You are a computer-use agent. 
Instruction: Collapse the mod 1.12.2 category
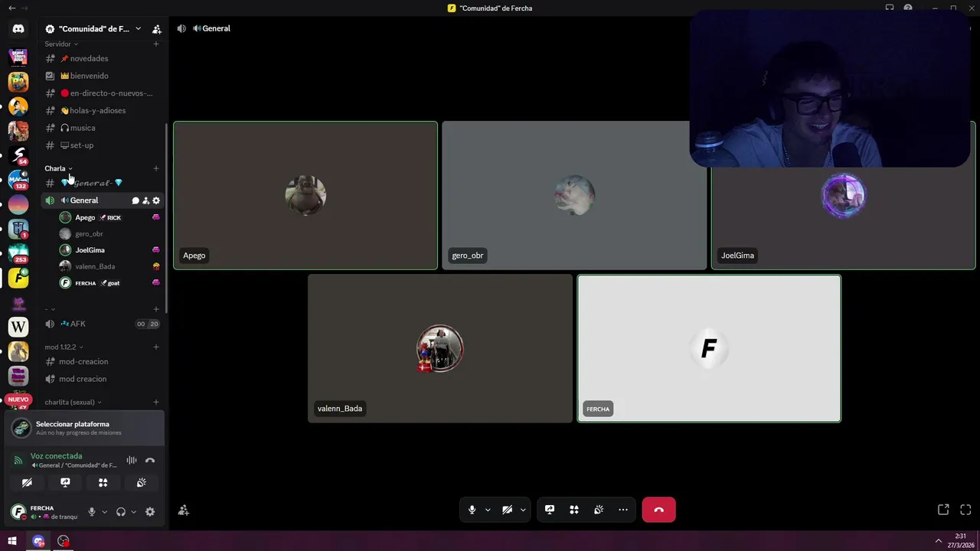click(x=64, y=347)
